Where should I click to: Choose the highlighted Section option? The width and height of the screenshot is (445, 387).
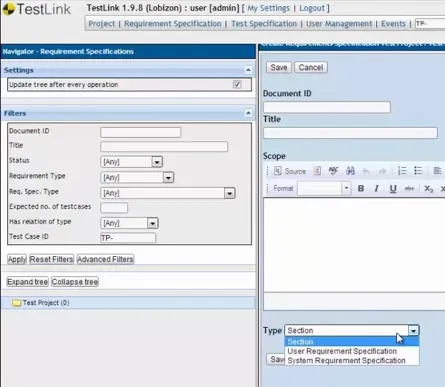point(352,342)
